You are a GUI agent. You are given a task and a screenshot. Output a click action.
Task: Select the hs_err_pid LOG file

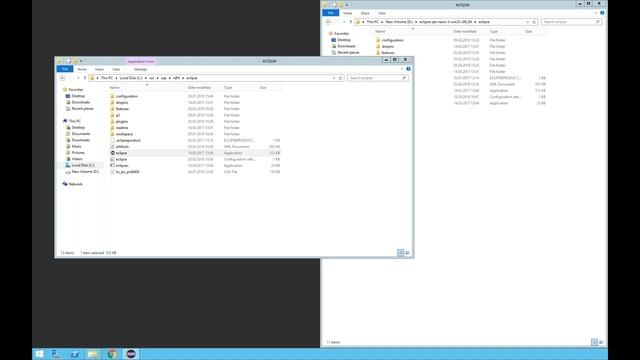click(127, 172)
